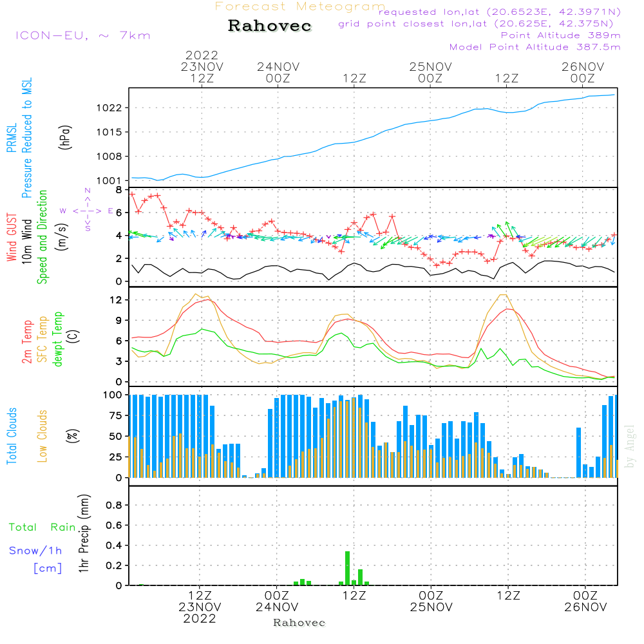This screenshot has width=644, height=644.
Task: Click the 1001 pressure axis value
Action: (x=109, y=181)
